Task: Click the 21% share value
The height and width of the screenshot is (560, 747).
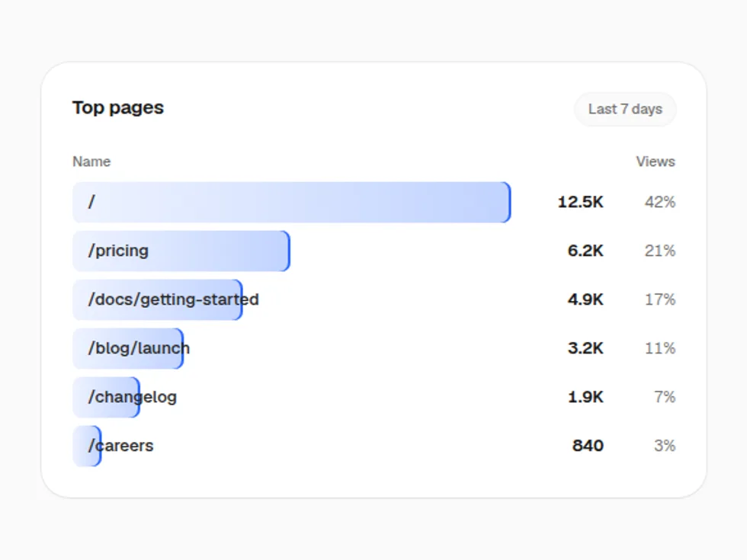Action: point(660,251)
